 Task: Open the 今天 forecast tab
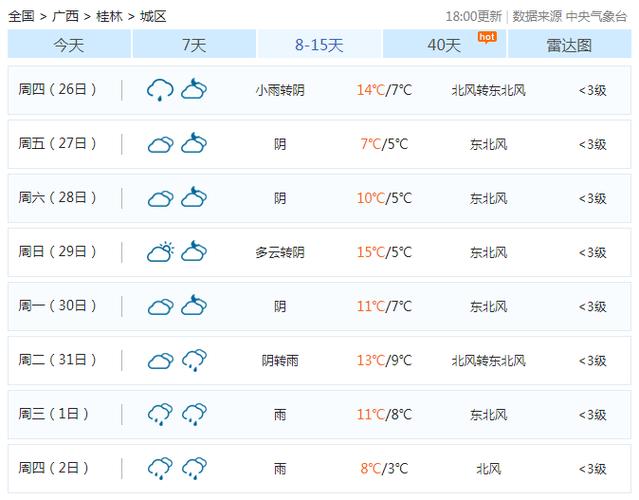tap(69, 44)
